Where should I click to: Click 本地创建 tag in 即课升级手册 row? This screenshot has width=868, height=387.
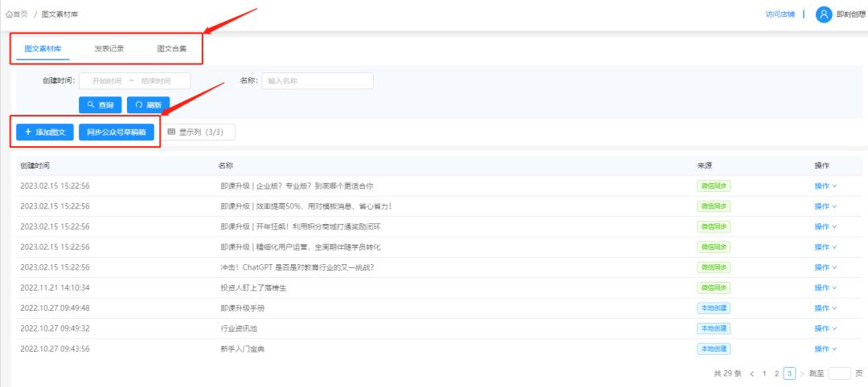coord(714,308)
